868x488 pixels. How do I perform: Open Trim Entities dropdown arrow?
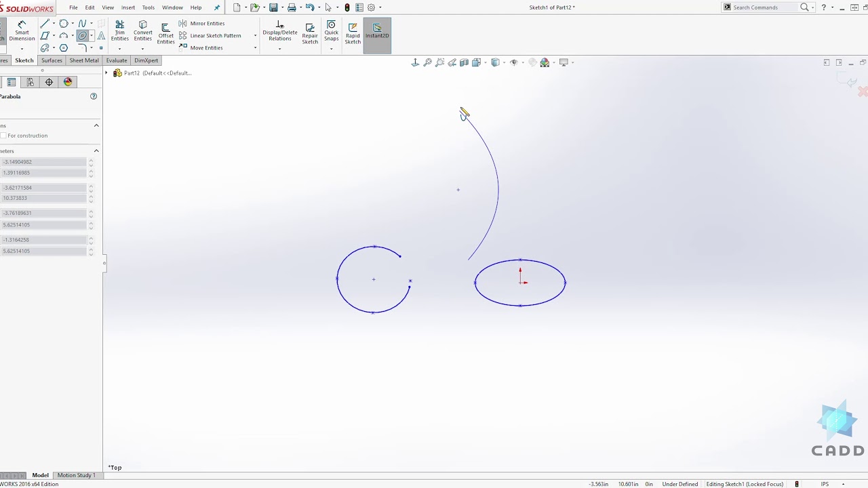(120, 49)
